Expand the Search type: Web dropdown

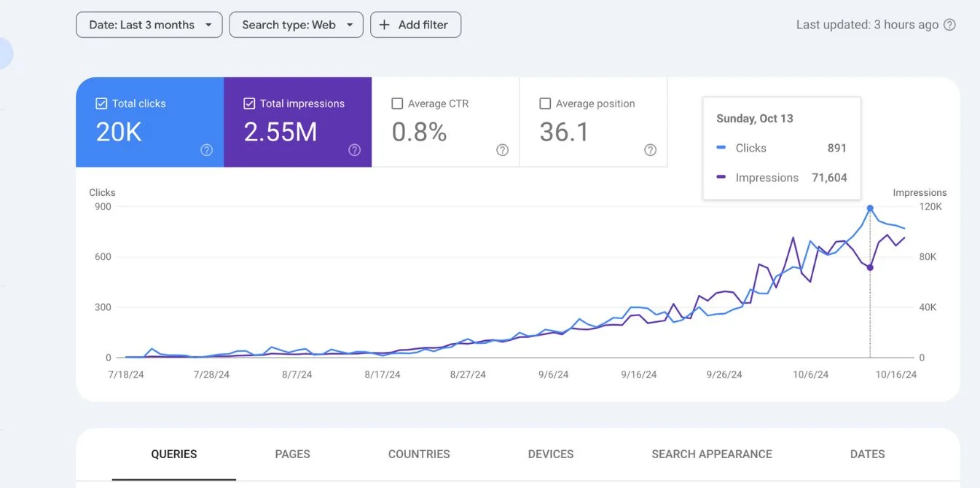[297, 25]
